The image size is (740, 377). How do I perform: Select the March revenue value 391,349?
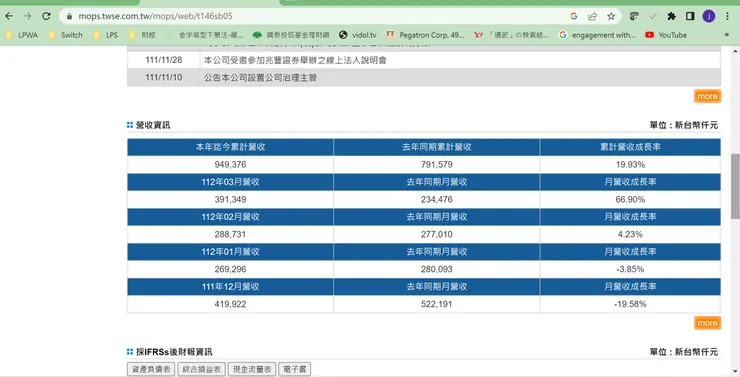(x=230, y=200)
